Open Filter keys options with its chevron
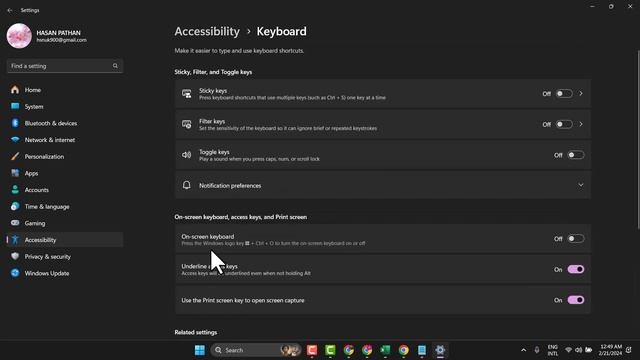This screenshot has width=640, height=360. pyautogui.click(x=581, y=124)
